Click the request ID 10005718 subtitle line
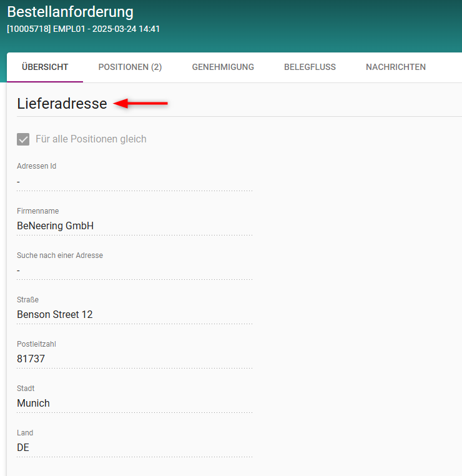This screenshot has height=476, width=462. tap(83, 29)
